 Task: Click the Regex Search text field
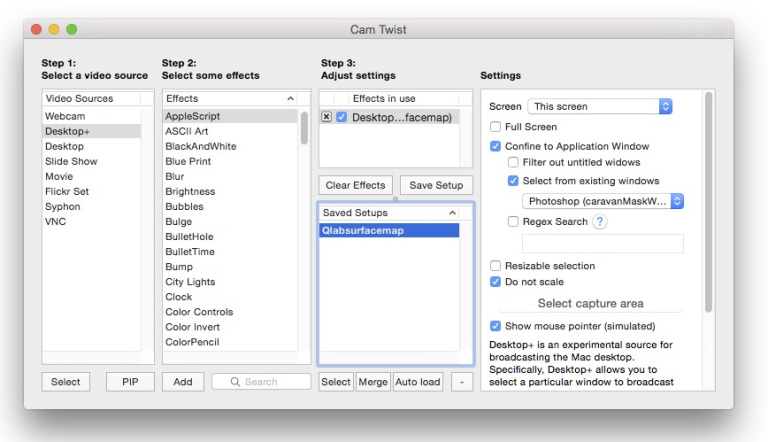click(602, 243)
